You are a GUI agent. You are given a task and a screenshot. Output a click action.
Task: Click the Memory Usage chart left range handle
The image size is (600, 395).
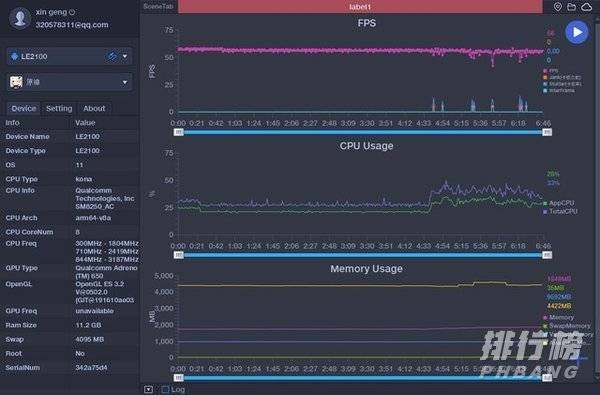point(179,378)
